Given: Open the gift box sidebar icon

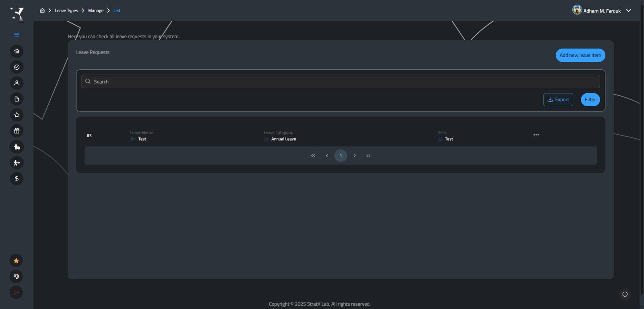Looking at the screenshot, I should click(x=17, y=131).
